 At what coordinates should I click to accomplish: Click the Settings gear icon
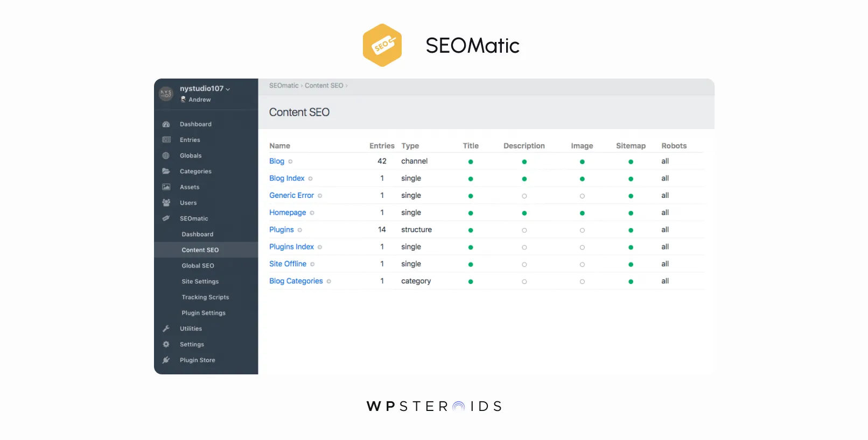tap(166, 344)
